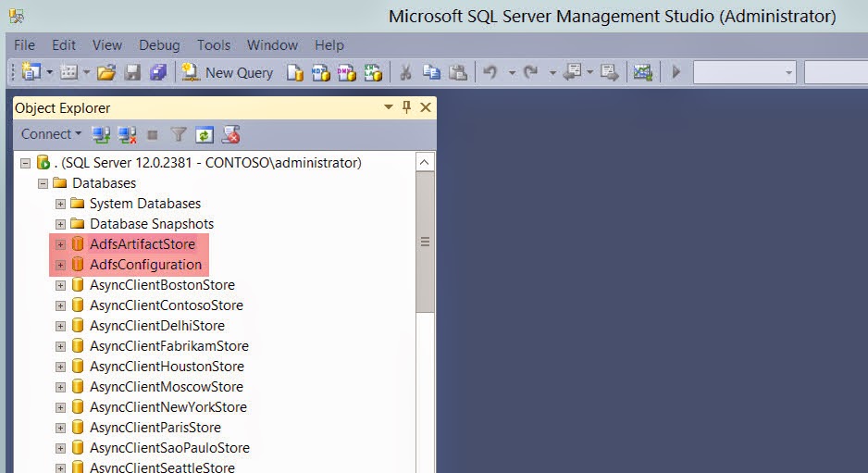Click the Refresh icon in Object Explorer
Image resolution: width=868 pixels, height=473 pixels.
pyautogui.click(x=205, y=134)
